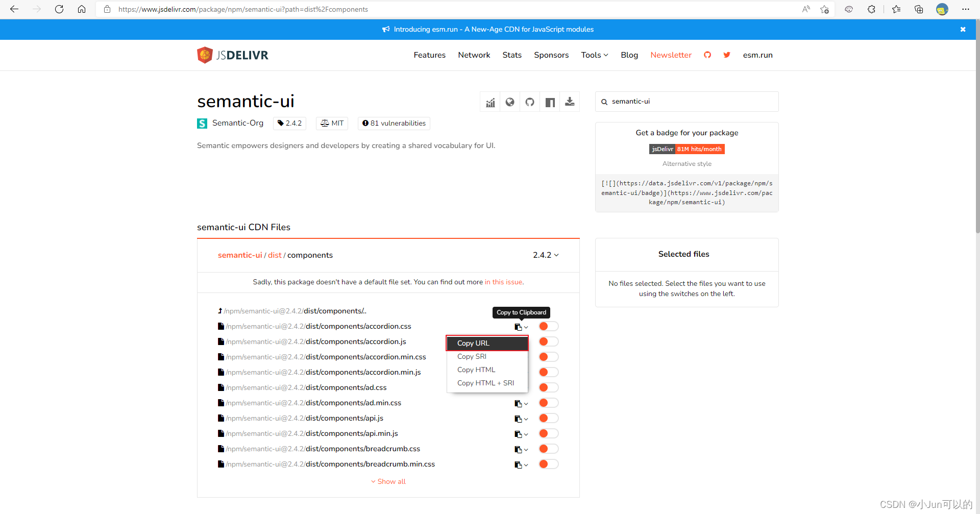Select Copy HTML + SRI option
This screenshot has width=980, height=514.
point(487,383)
